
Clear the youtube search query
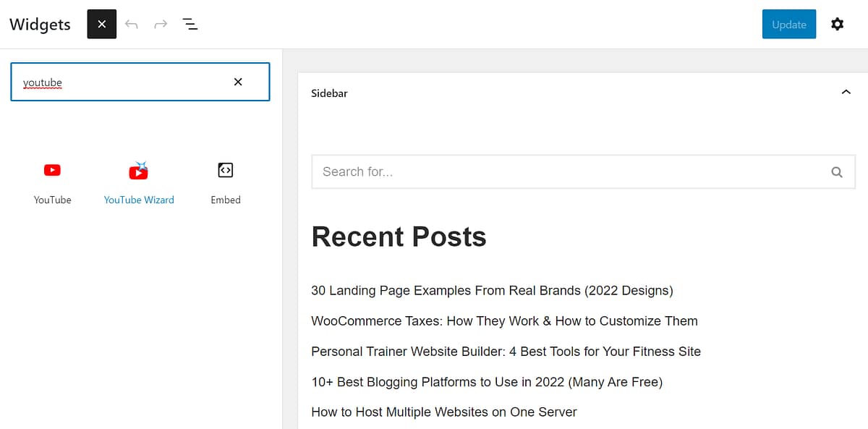pos(238,82)
